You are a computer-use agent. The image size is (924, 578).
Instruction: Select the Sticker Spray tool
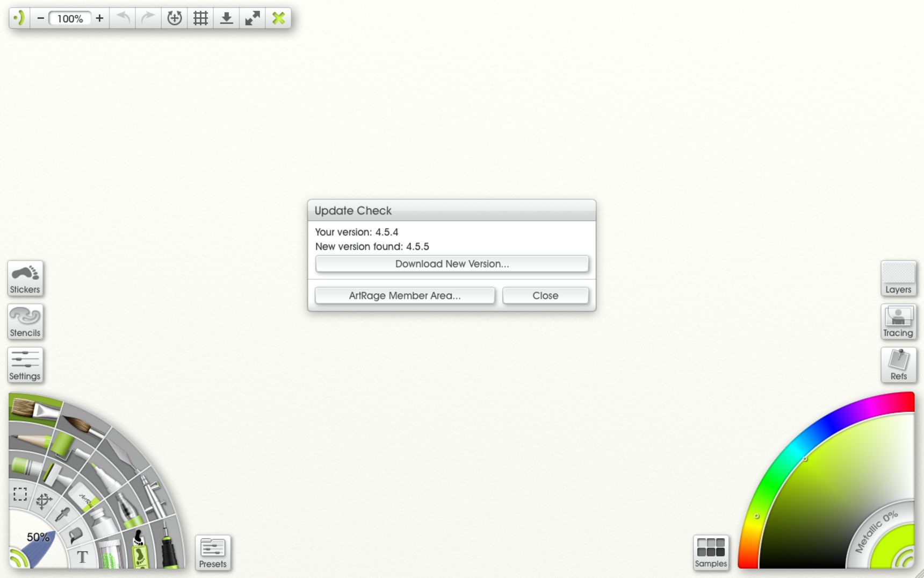[140, 548]
